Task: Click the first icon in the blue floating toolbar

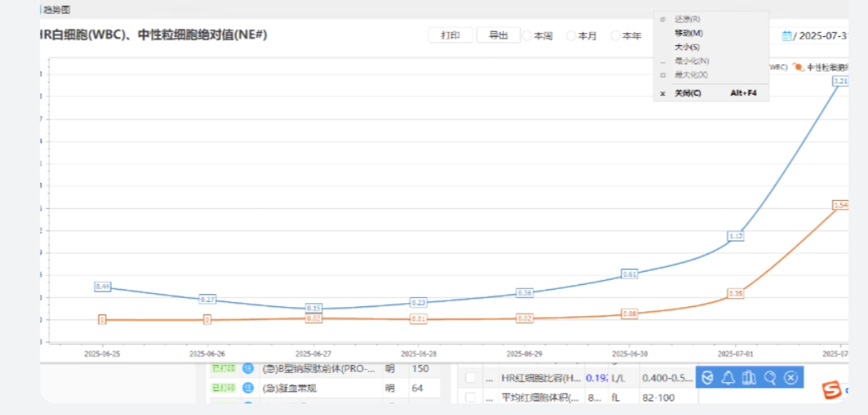Action: point(707,378)
